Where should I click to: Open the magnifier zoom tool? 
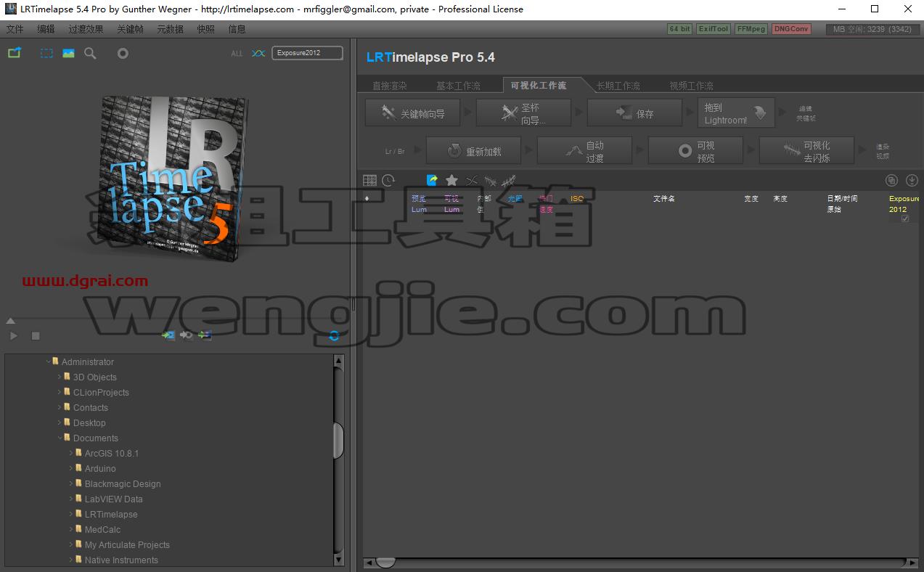pos(90,53)
